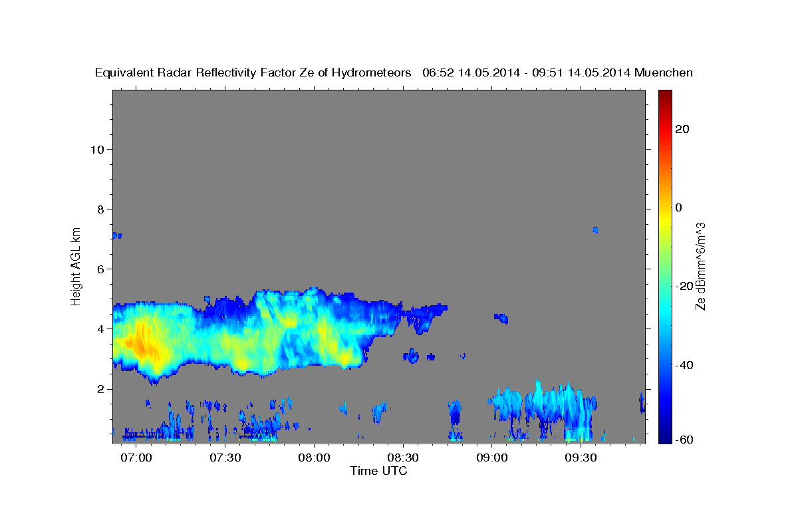This screenshot has height=532, width=798.
Task: Click the 07:00 time tick label
Action: coord(137,458)
